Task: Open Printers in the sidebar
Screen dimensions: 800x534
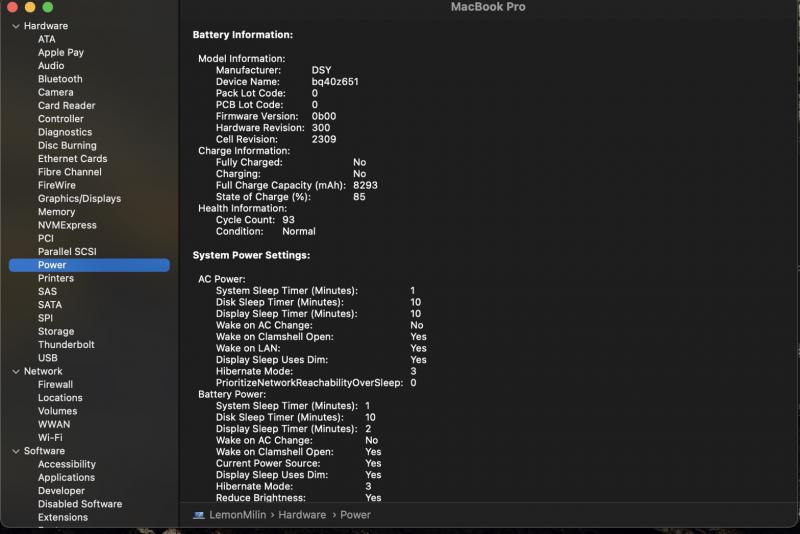Action: click(56, 278)
